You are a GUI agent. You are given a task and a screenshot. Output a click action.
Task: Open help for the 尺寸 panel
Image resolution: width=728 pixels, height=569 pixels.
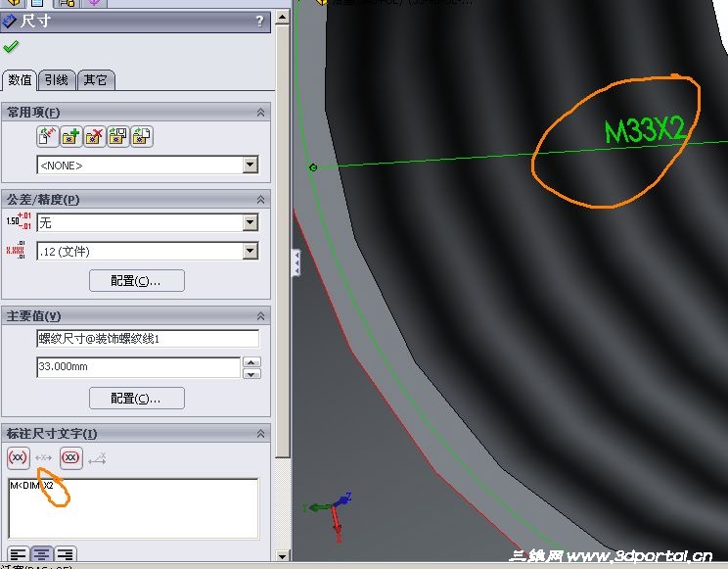(259, 22)
